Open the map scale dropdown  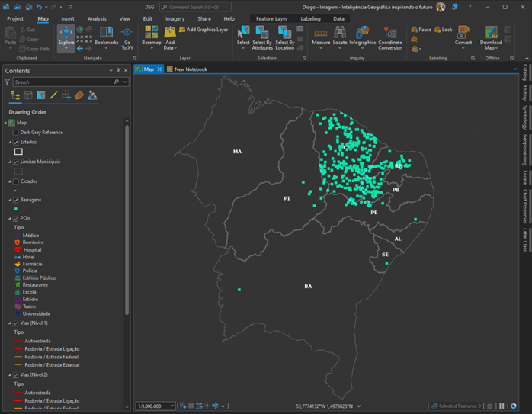(x=173, y=406)
